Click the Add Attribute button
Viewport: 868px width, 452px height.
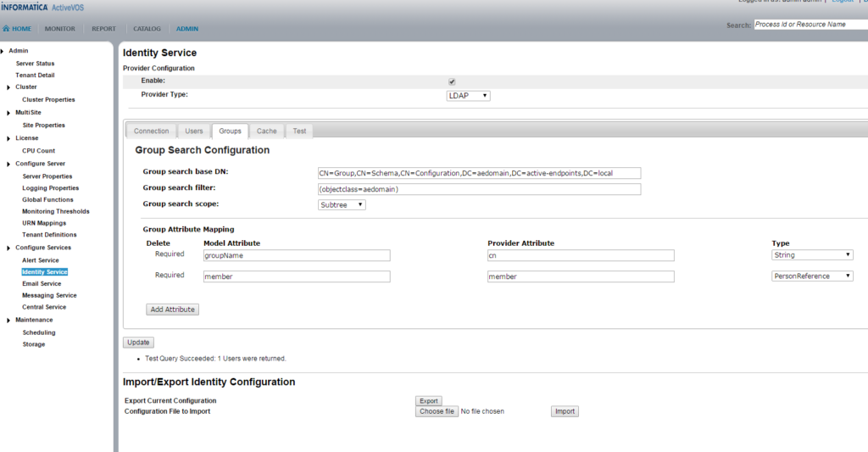tap(172, 310)
